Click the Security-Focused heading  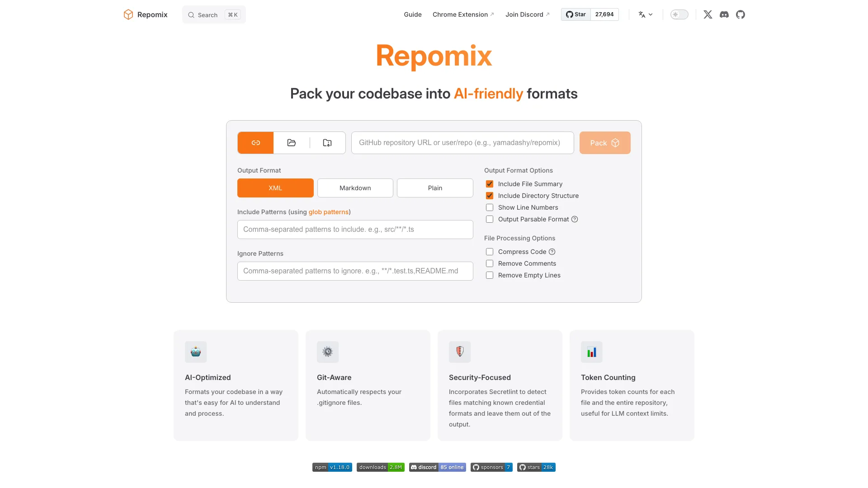pos(480,377)
